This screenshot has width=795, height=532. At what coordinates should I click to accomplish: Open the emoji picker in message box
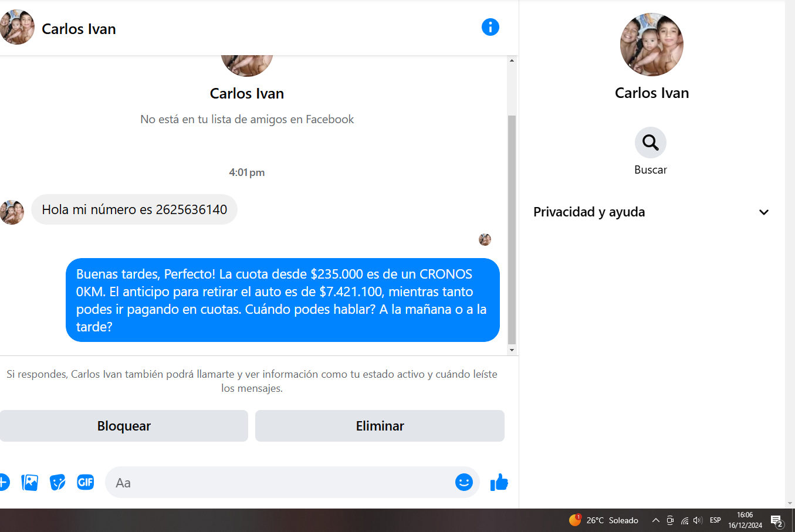click(x=464, y=482)
